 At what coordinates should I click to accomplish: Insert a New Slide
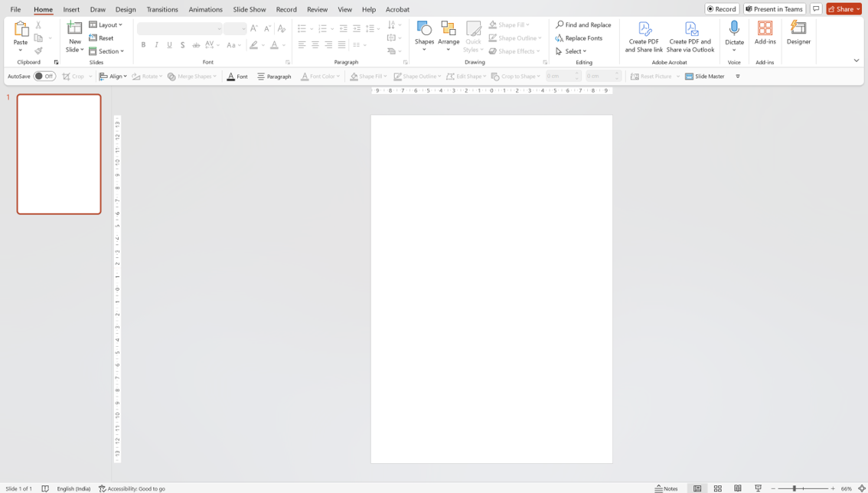coord(75,28)
